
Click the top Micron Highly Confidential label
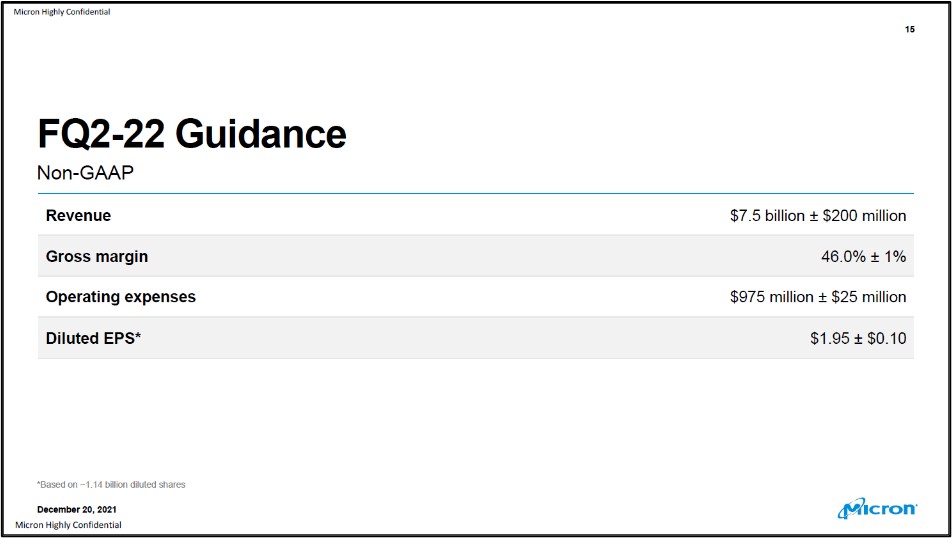[x=62, y=12]
